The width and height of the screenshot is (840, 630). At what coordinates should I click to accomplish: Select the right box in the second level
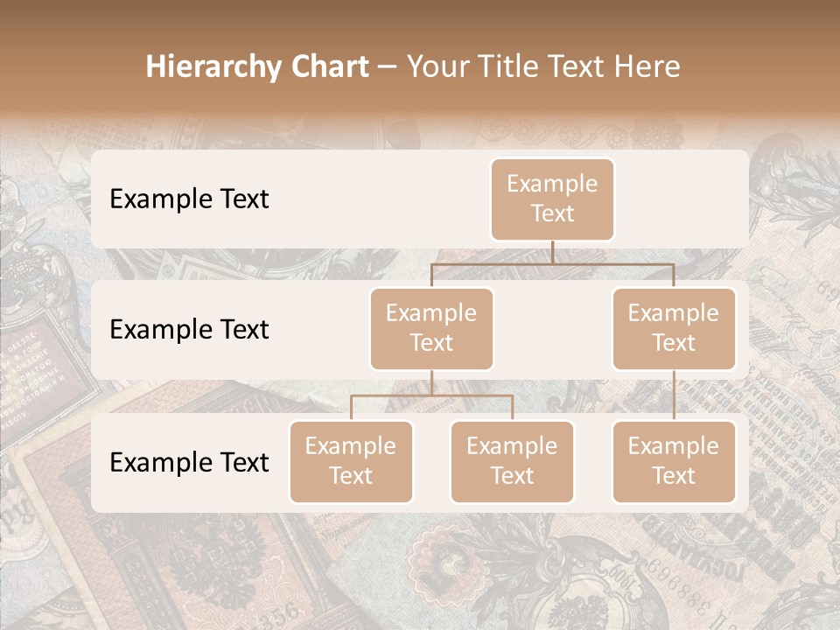[x=674, y=328]
